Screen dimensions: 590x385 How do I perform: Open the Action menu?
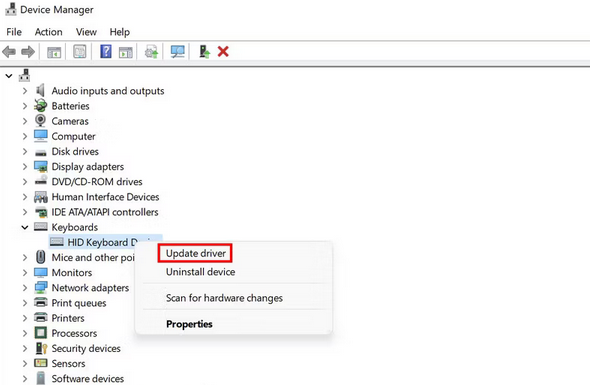click(x=49, y=32)
